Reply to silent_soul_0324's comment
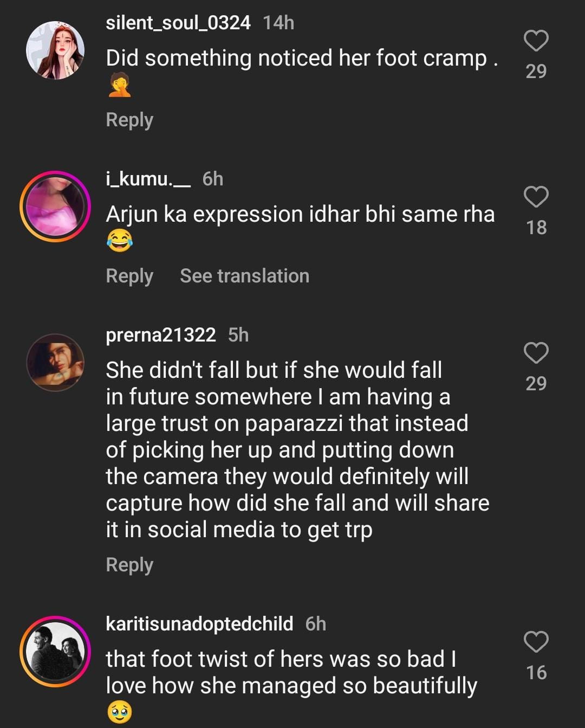Viewport: 585px width, 728px height. click(129, 120)
